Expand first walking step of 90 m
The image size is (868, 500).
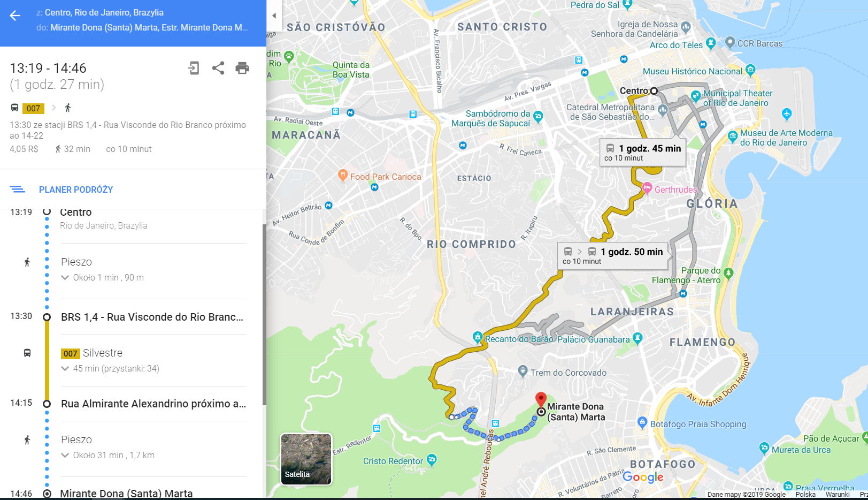[x=102, y=277]
